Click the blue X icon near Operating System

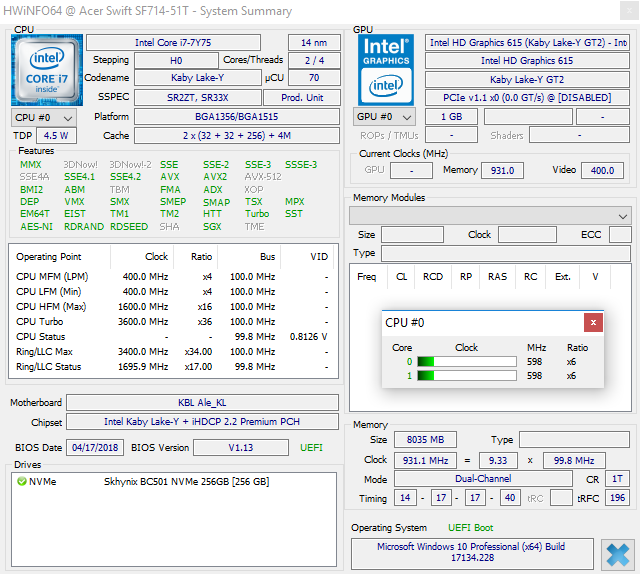[617, 555]
